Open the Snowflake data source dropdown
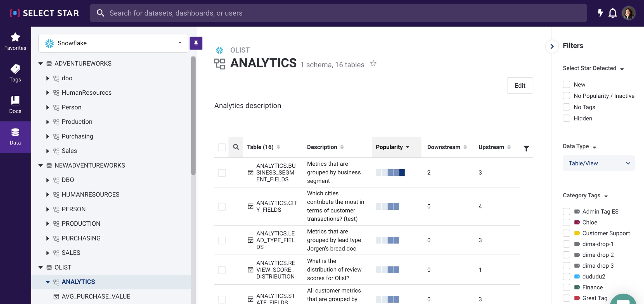Screen dimensions: 644x304 (x=113, y=43)
